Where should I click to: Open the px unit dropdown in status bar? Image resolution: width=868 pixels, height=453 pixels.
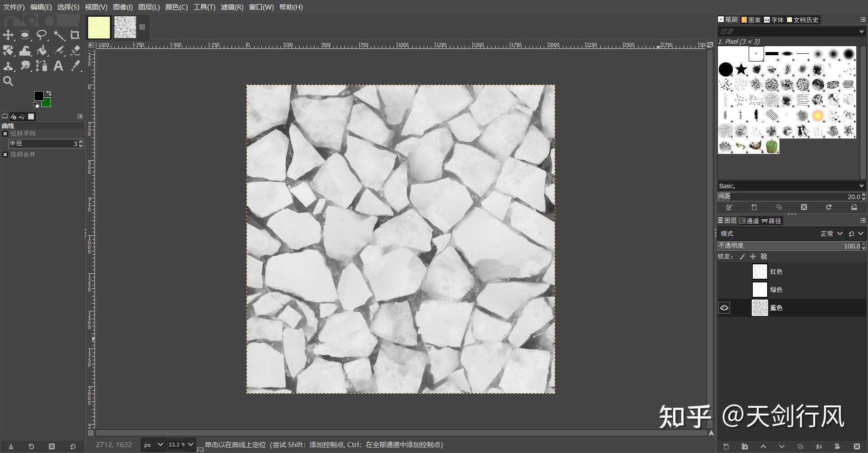[154, 445]
